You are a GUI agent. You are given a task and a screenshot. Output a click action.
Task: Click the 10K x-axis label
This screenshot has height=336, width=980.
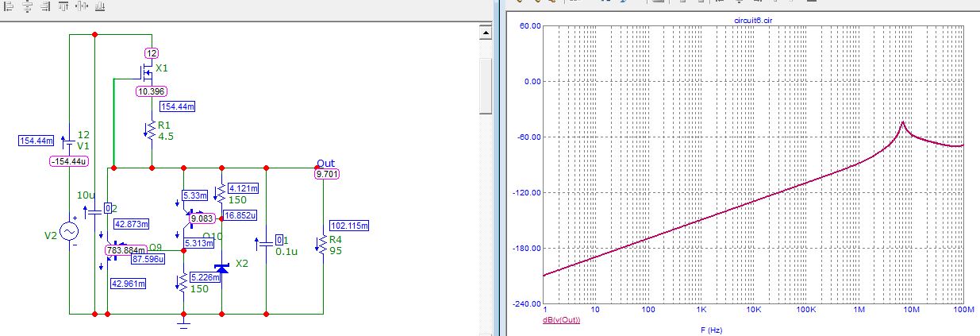click(x=754, y=310)
